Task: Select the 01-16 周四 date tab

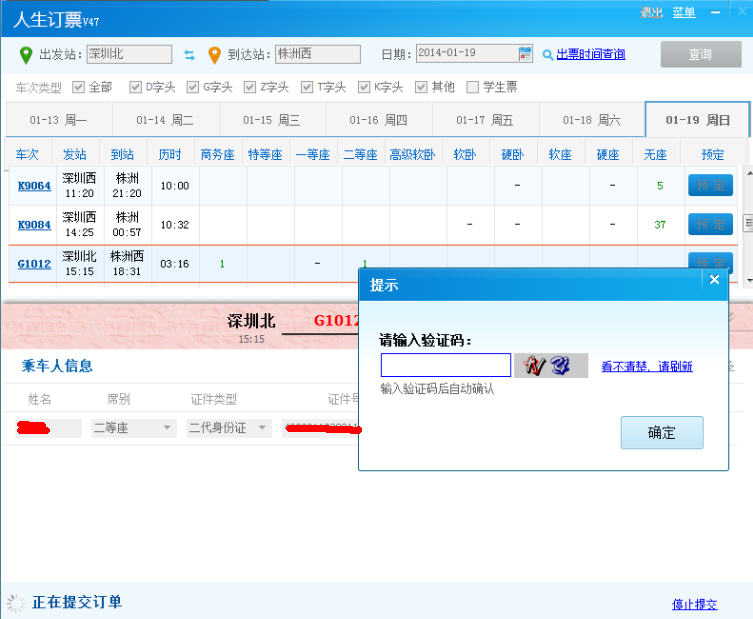Action: click(378, 120)
